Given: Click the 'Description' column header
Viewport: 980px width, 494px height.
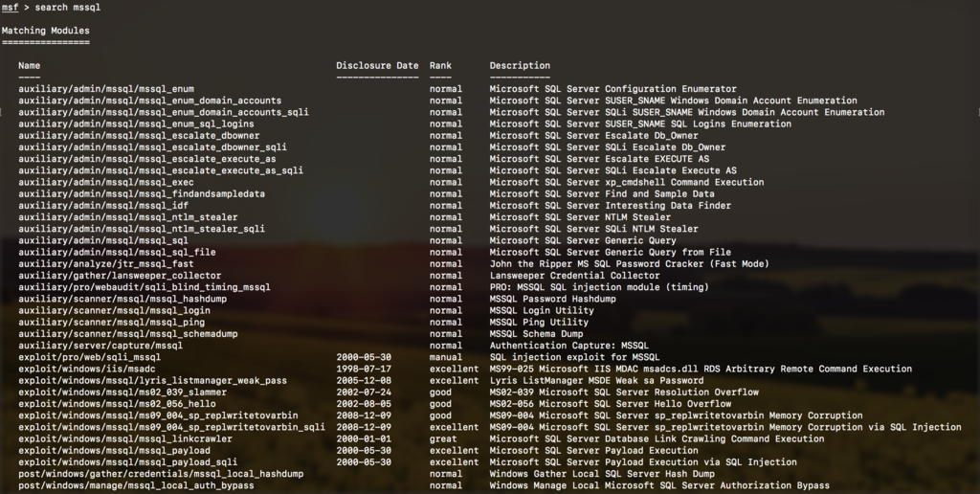Looking at the screenshot, I should click(x=520, y=66).
